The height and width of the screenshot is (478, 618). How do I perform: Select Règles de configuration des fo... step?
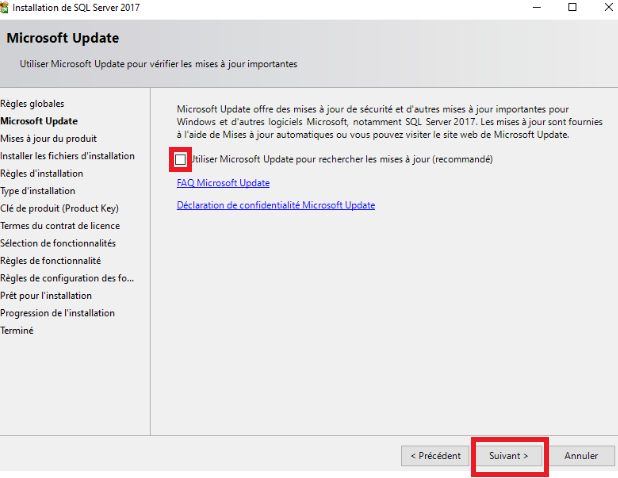click(67, 278)
